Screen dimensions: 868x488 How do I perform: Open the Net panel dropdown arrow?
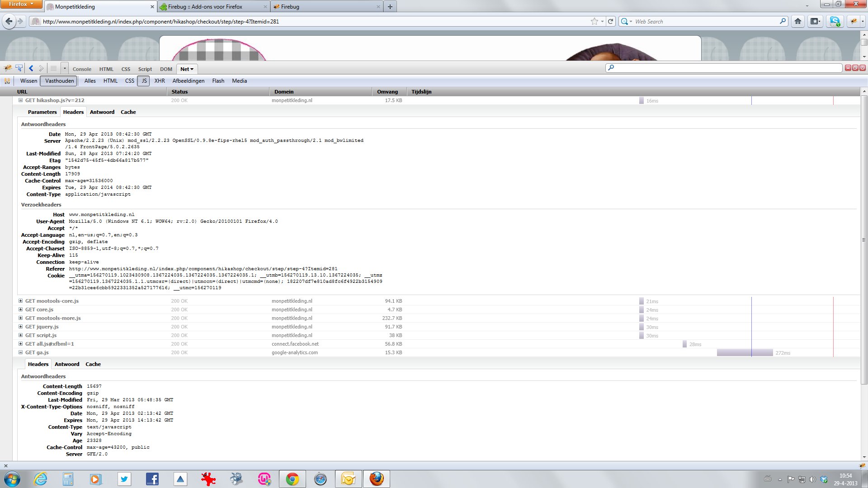pyautogui.click(x=192, y=69)
